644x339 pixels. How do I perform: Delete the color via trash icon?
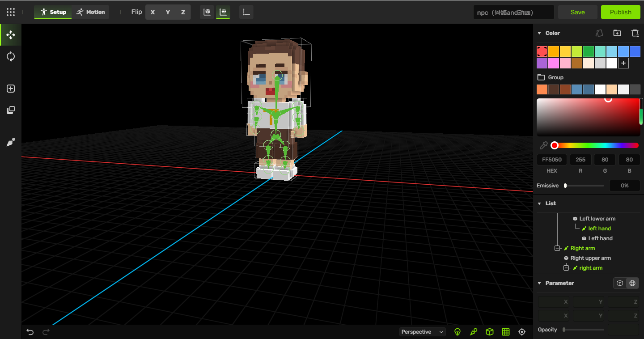click(635, 33)
